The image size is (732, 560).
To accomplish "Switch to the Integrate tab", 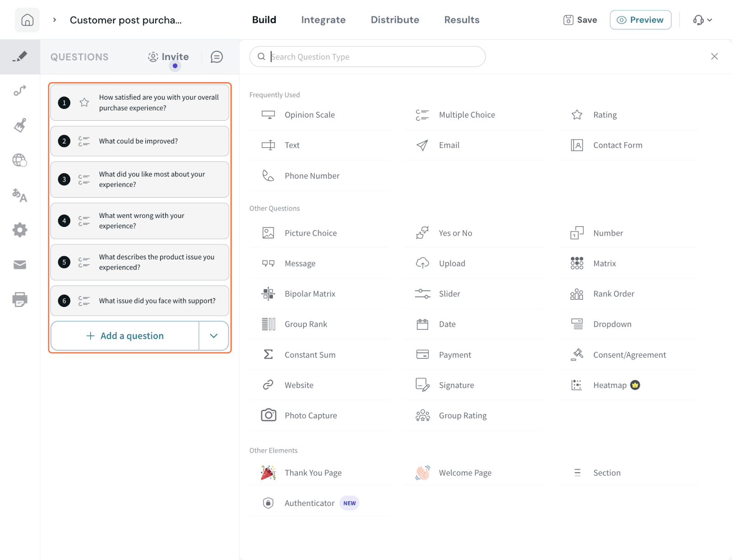I will [x=323, y=20].
